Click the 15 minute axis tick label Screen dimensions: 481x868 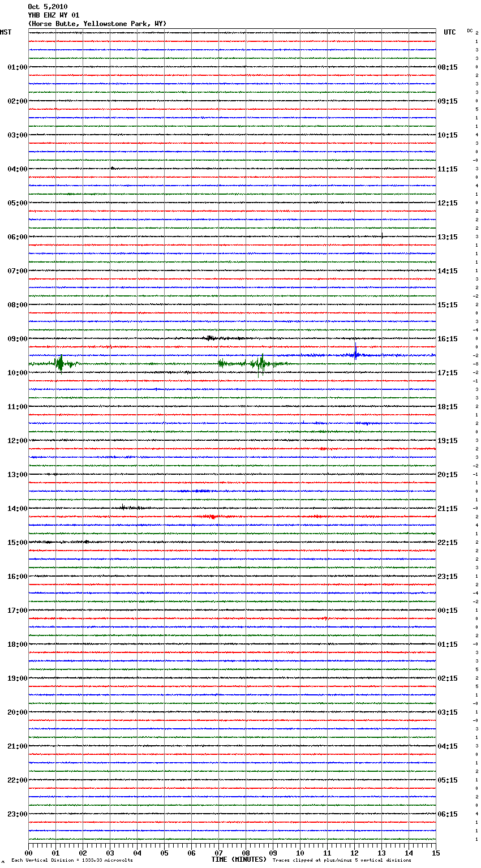tap(436, 853)
